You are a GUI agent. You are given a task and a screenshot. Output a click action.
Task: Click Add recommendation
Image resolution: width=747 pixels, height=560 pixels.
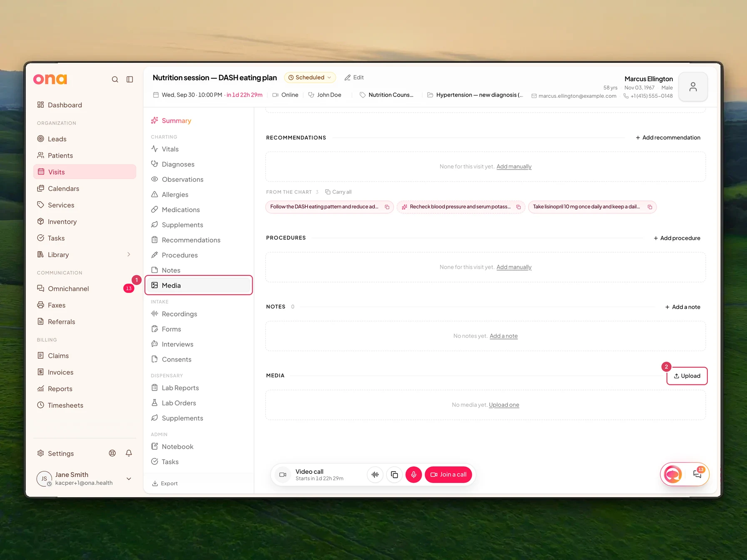pyautogui.click(x=668, y=138)
